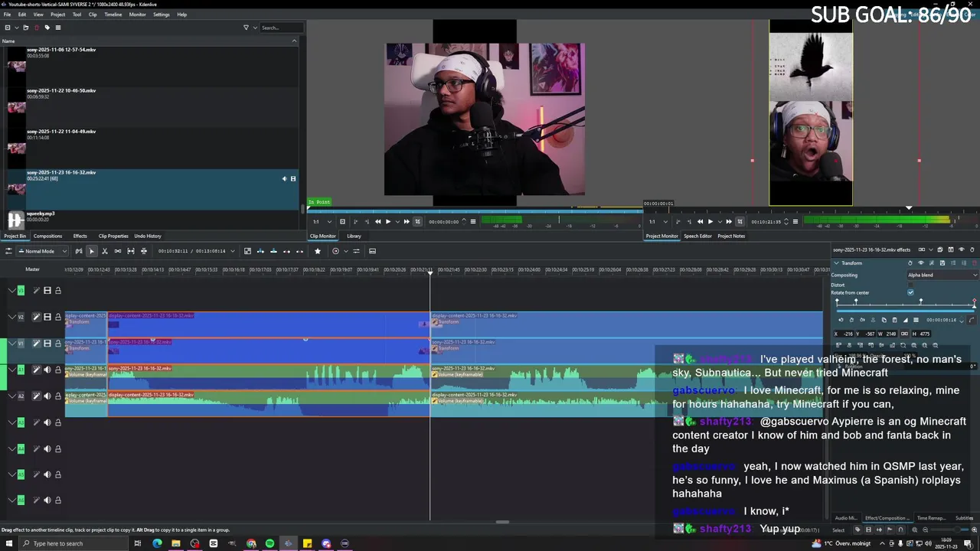Mute audio track A1
Image resolution: width=980 pixels, height=551 pixels.
47,370
